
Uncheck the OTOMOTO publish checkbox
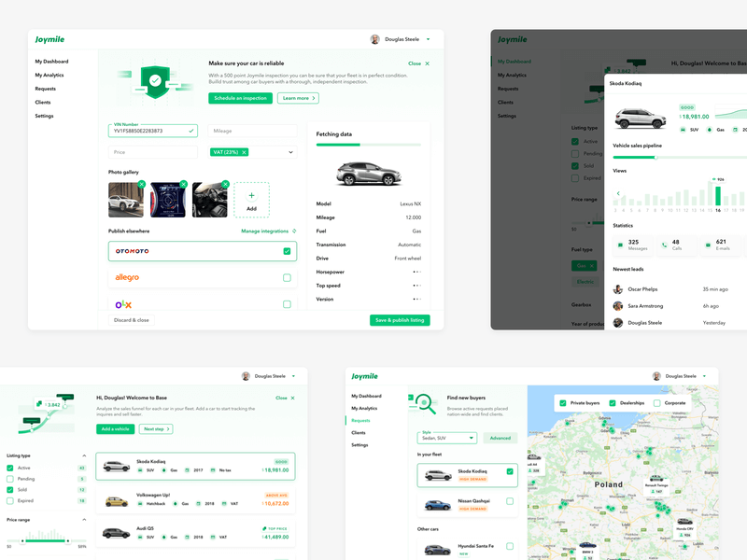[x=287, y=251]
